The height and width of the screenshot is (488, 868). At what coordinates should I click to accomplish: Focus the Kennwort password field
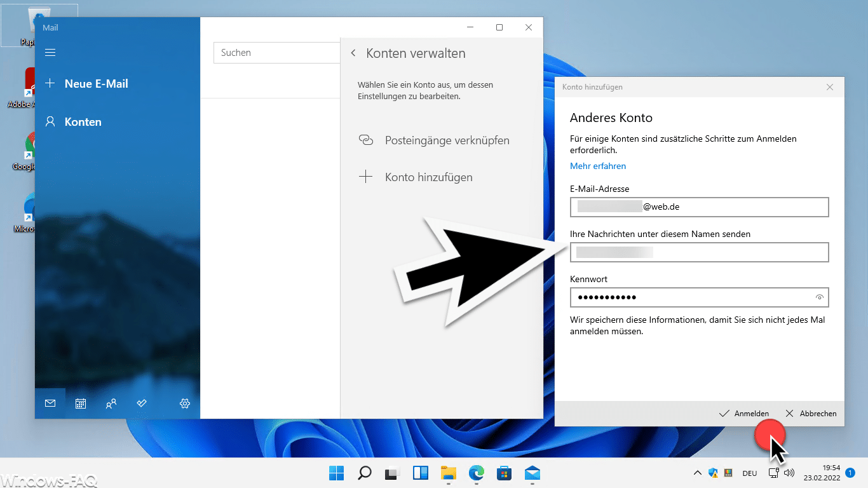tap(700, 297)
